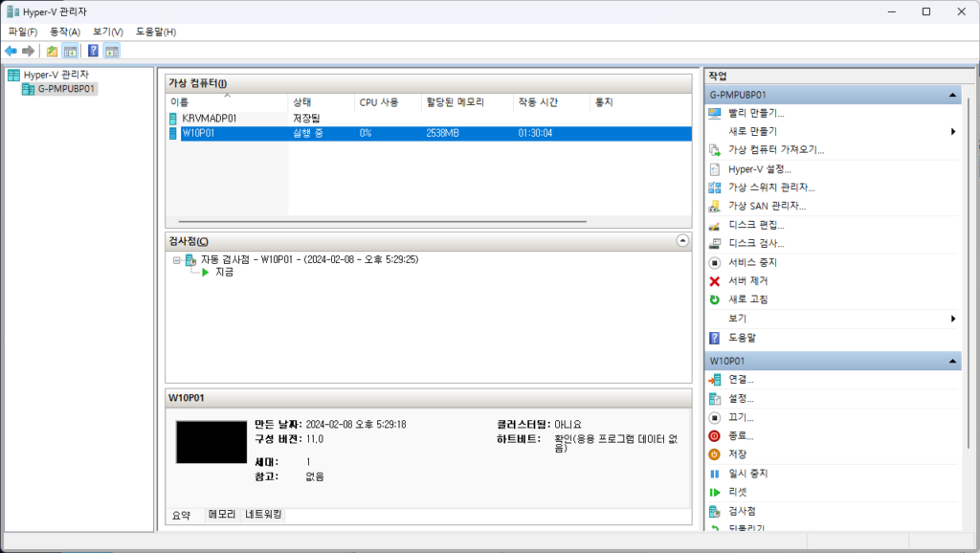Select the 지금 node under the checkpoint

click(224, 273)
